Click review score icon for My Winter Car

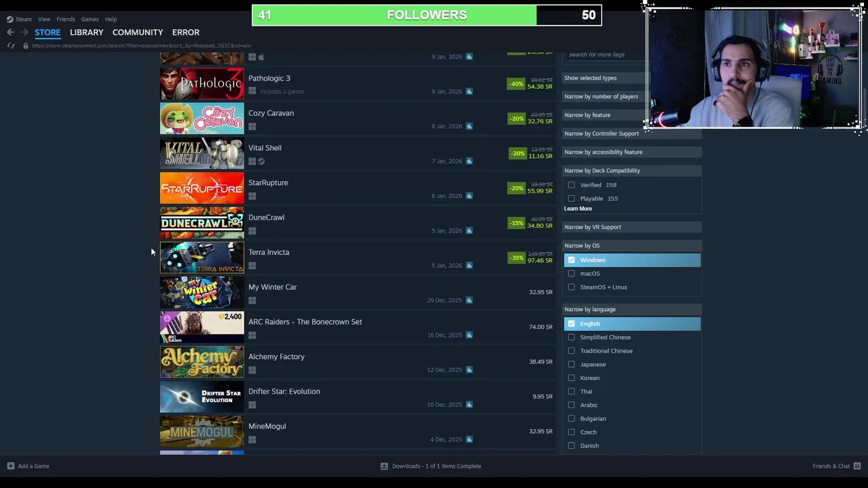point(469,300)
